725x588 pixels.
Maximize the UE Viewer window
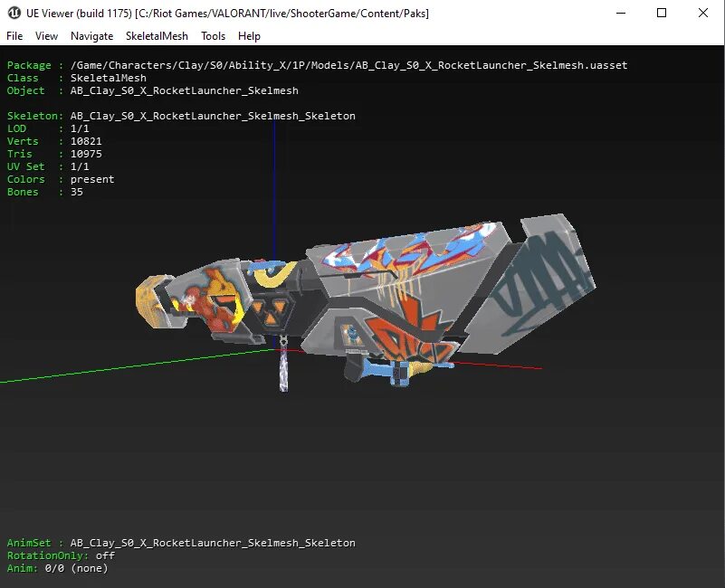pos(662,13)
